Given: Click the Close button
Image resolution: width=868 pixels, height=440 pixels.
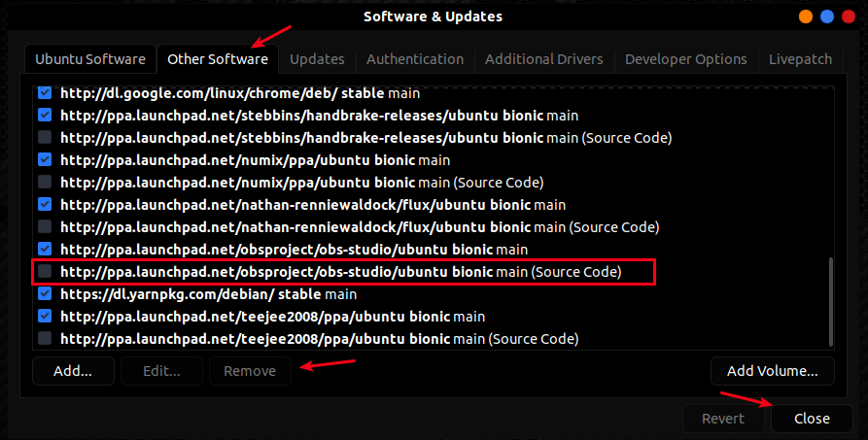Looking at the screenshot, I should click(x=812, y=419).
